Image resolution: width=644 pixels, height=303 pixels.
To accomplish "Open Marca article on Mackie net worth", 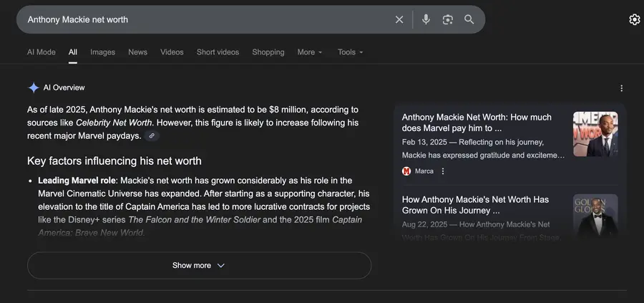I will click(477, 122).
